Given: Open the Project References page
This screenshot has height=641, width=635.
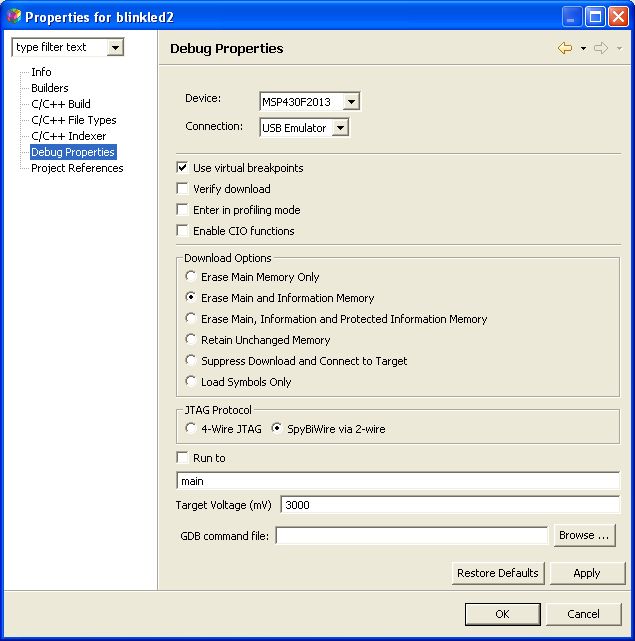Looking at the screenshot, I should [77, 168].
